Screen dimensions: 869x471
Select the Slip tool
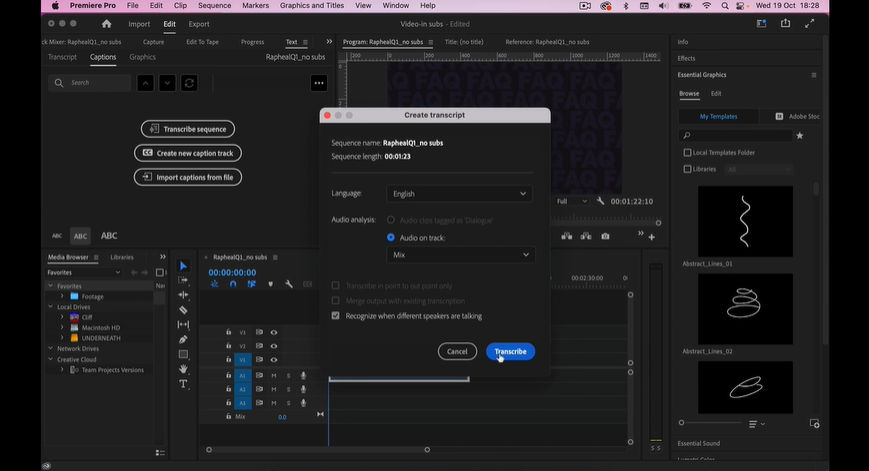(x=183, y=324)
